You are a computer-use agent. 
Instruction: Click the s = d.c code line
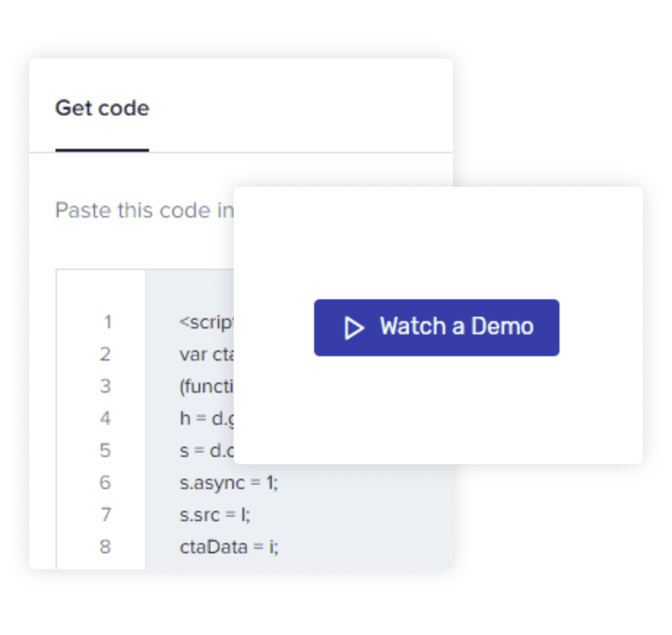tap(207, 451)
